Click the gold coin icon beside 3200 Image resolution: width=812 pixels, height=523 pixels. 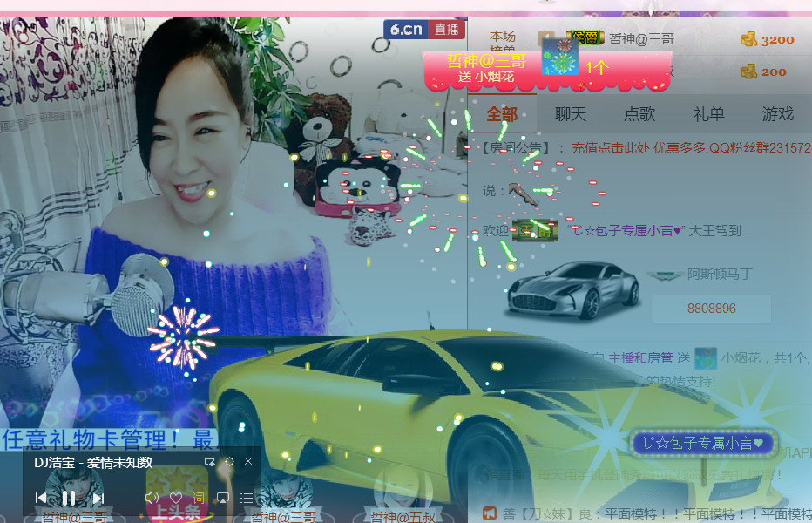point(748,39)
